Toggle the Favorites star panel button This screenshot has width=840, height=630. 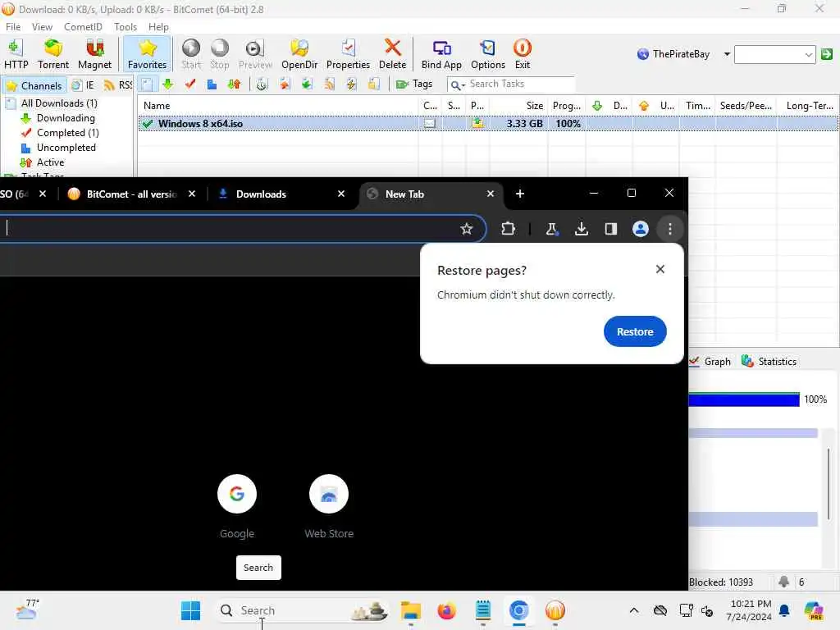point(148,53)
